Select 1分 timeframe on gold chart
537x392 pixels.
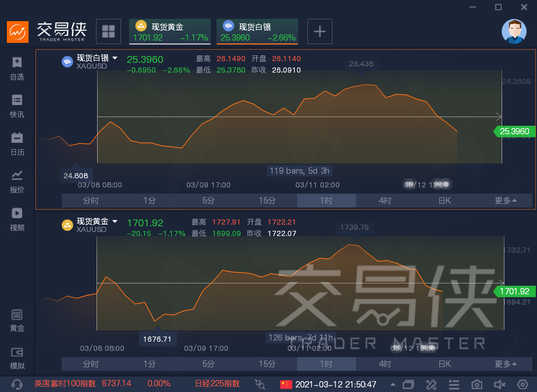pos(150,364)
